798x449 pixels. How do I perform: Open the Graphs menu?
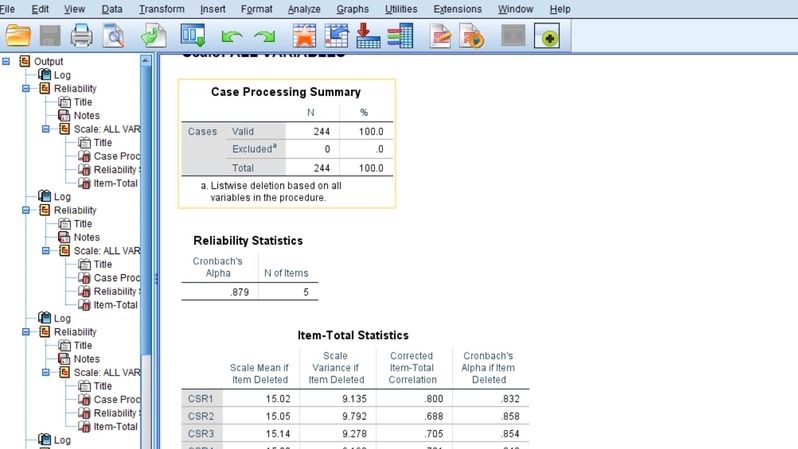coord(352,9)
